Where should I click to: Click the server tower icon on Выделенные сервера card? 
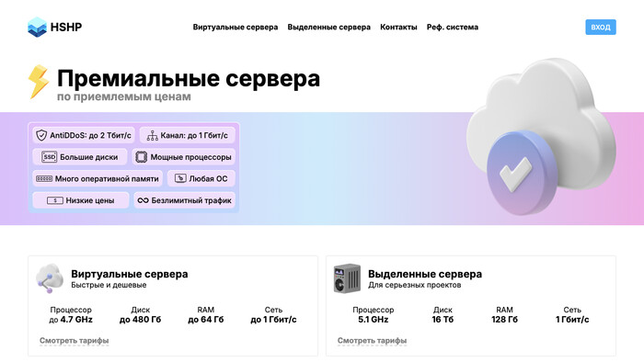tap(347, 278)
